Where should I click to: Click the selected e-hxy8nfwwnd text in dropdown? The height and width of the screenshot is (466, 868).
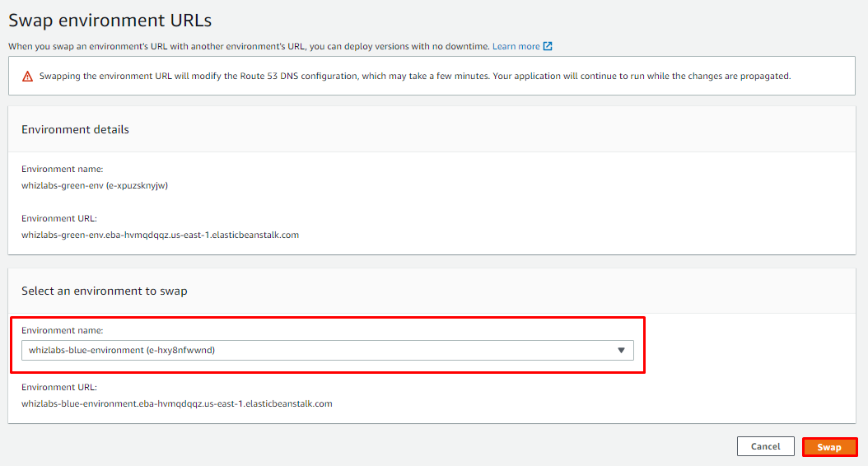(x=180, y=351)
